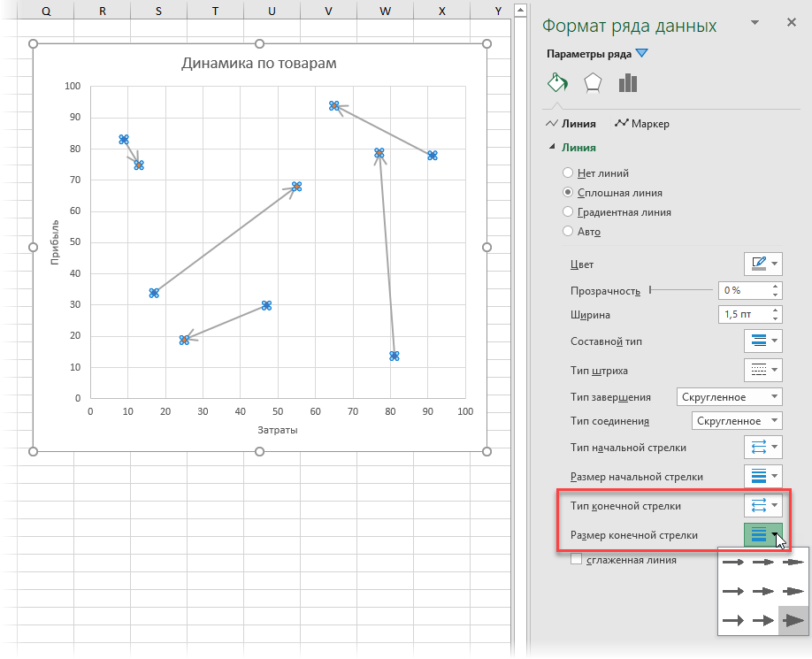The width and height of the screenshot is (812, 659).
Task: Enable the сглаженная линия checkbox
Action: tap(577, 559)
